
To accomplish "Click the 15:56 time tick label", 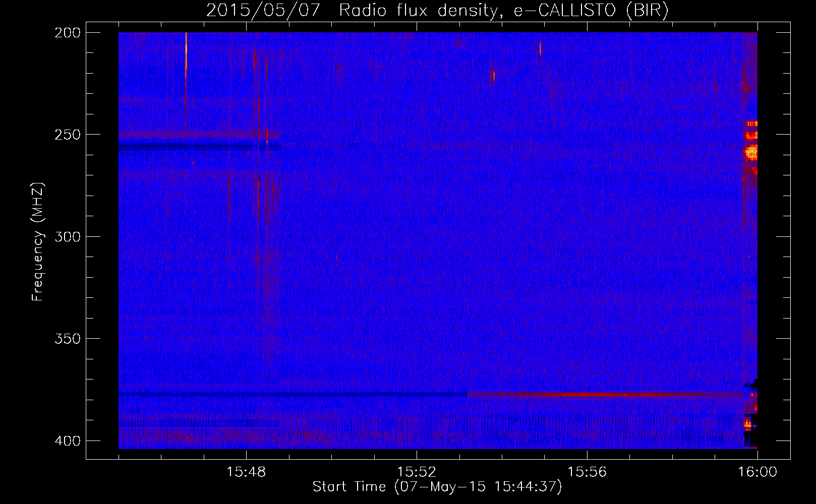I will click(587, 472).
